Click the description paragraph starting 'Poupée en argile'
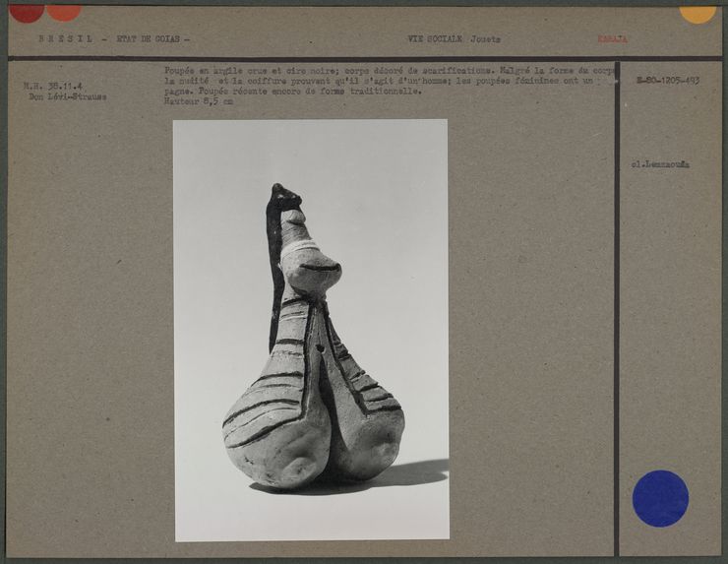Viewport: 728px width, 564px height. (389, 81)
